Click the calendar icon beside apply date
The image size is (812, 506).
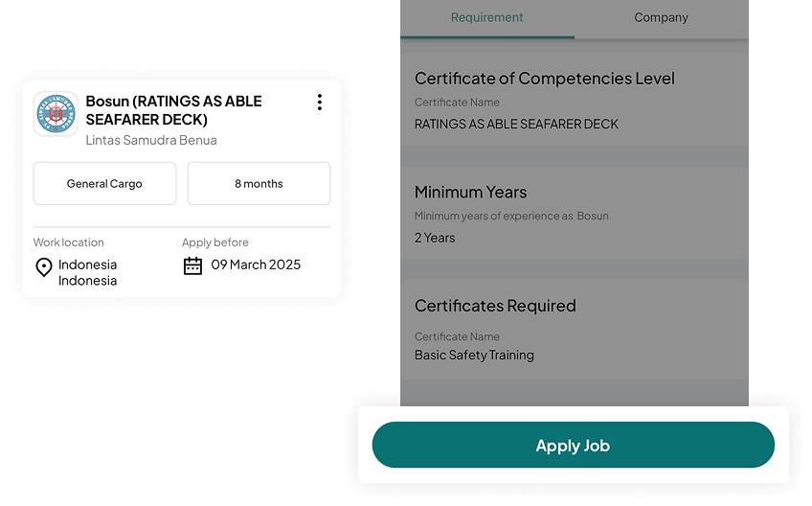192,265
